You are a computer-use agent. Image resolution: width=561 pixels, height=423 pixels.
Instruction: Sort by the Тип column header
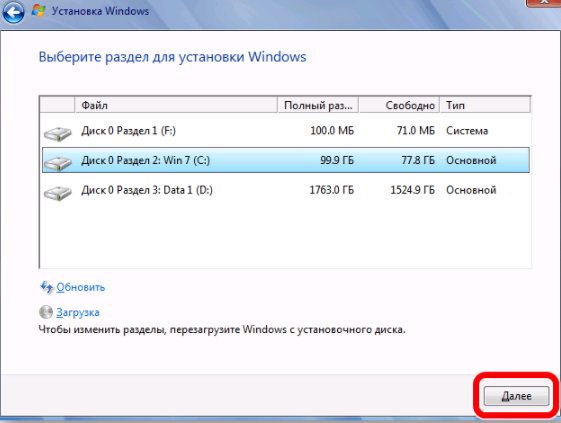pyautogui.click(x=485, y=105)
